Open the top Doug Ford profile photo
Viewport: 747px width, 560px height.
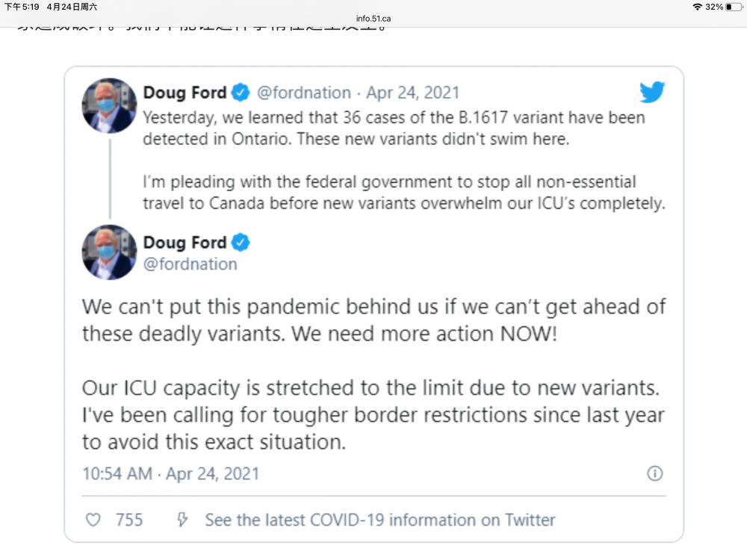point(109,105)
